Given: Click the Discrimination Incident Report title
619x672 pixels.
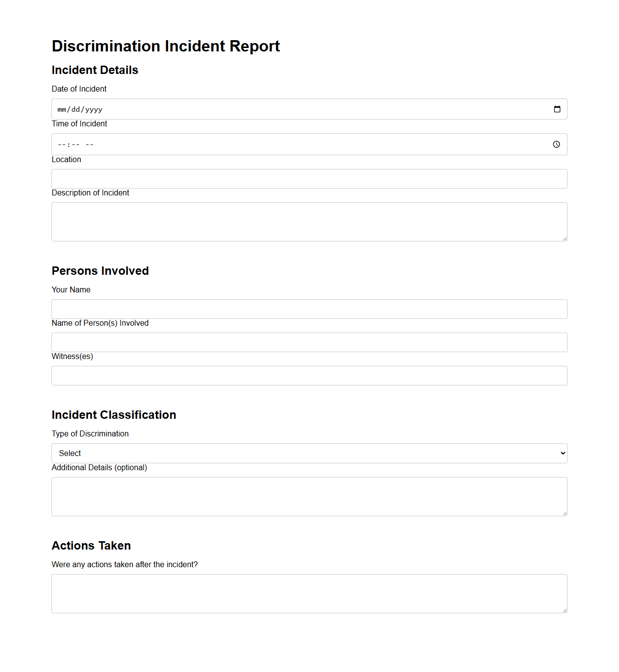Looking at the screenshot, I should [x=166, y=46].
